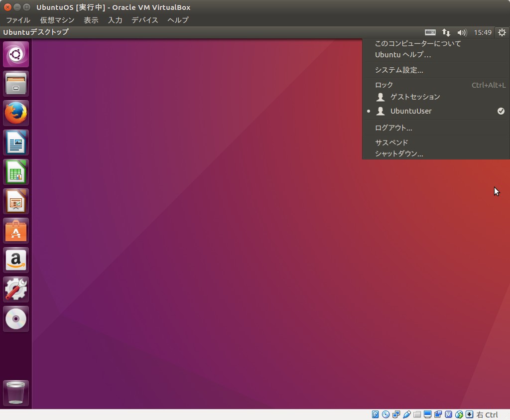Click the optical drive status icon

386,415
